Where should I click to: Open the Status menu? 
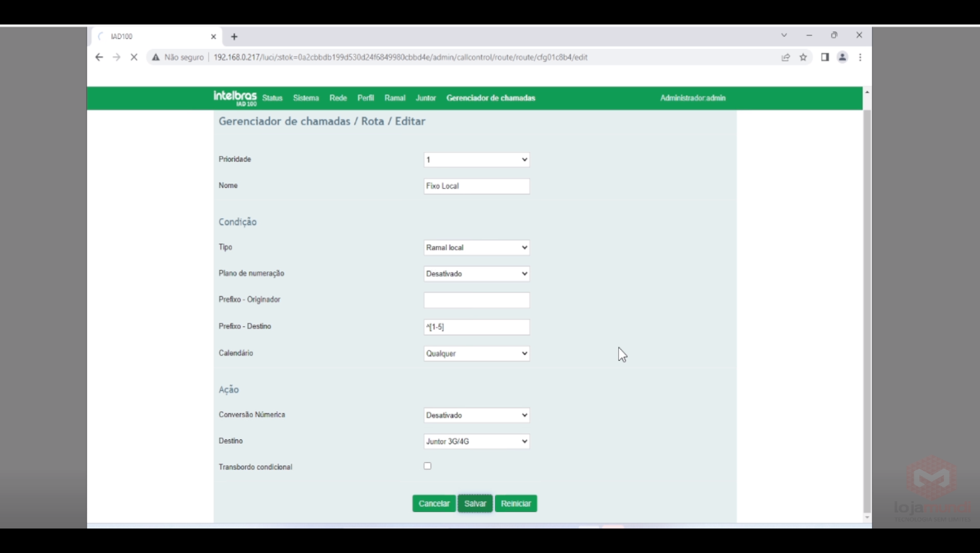coord(272,98)
